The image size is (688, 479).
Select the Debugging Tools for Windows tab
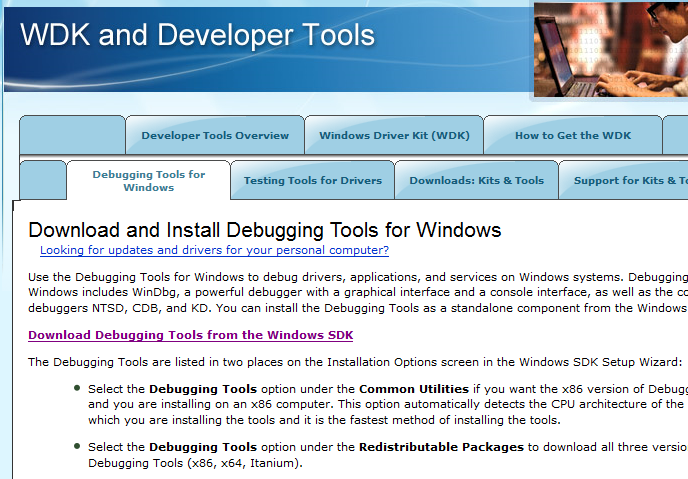tap(149, 181)
